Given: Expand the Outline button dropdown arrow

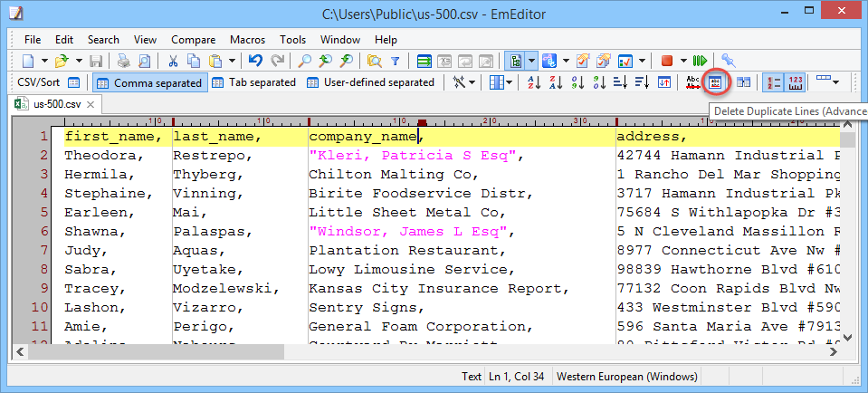Looking at the screenshot, I should pos(531,61).
